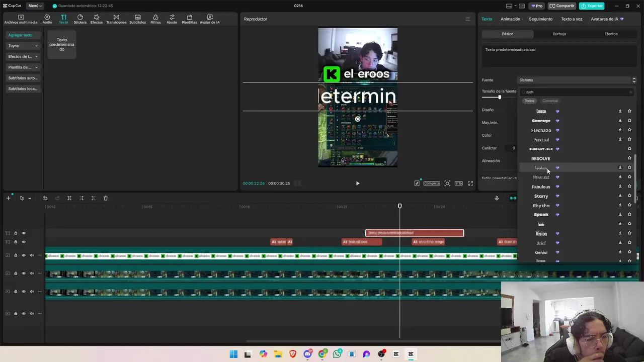Expand the Efectos de texto category

23,56
